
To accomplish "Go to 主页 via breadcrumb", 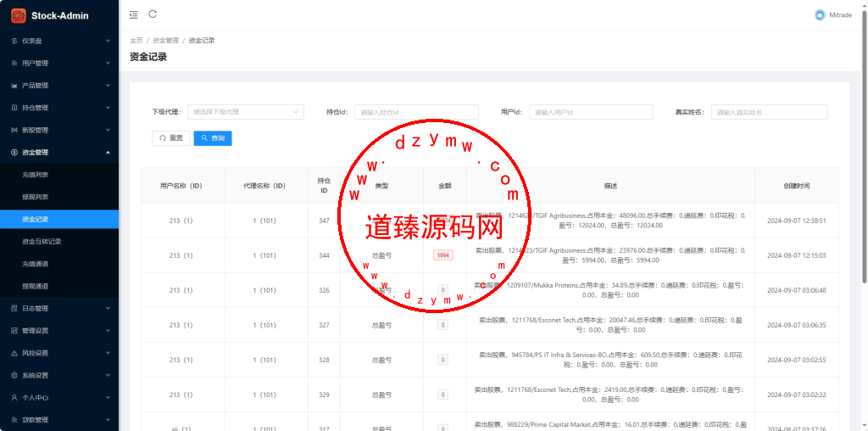I will 136,41.
